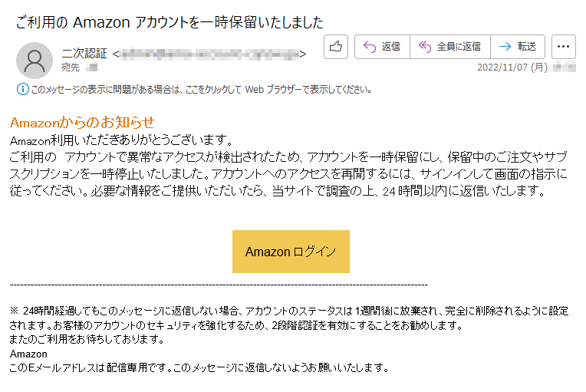Open message in web browser via info bar
The height and width of the screenshot is (392, 586).
click(x=201, y=90)
